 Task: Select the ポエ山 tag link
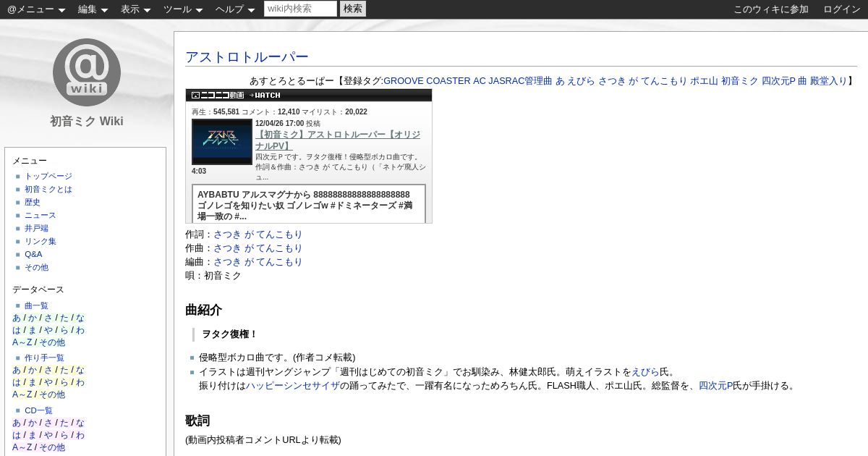point(704,81)
